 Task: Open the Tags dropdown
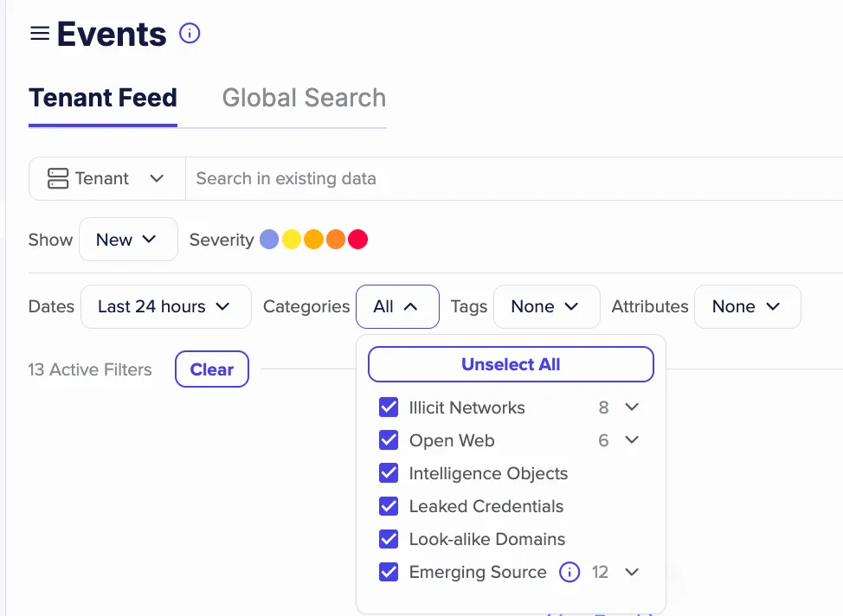[x=547, y=306]
